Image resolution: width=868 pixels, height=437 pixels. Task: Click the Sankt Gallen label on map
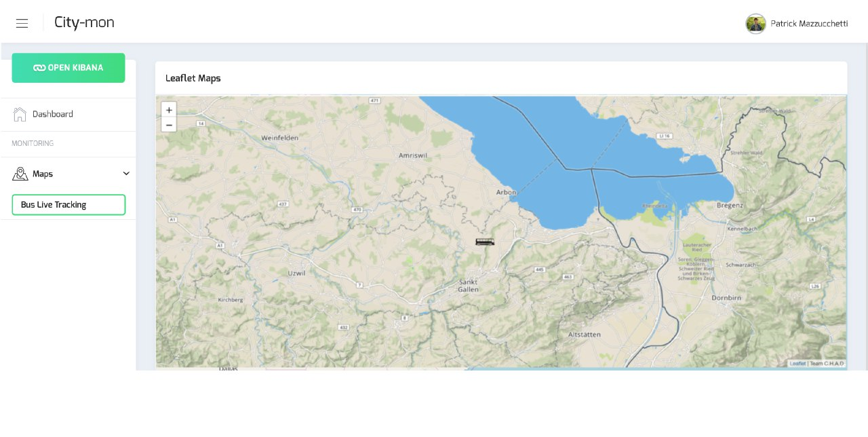(x=469, y=286)
